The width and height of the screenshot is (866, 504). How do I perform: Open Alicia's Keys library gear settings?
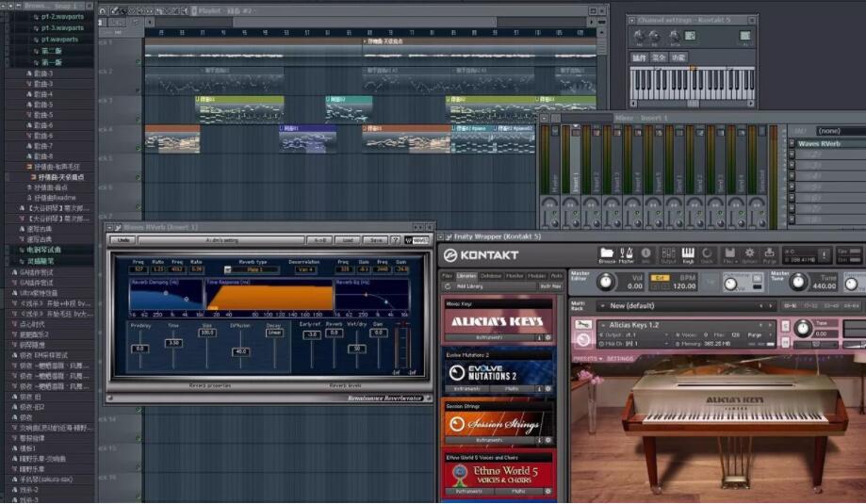pyautogui.click(x=547, y=337)
